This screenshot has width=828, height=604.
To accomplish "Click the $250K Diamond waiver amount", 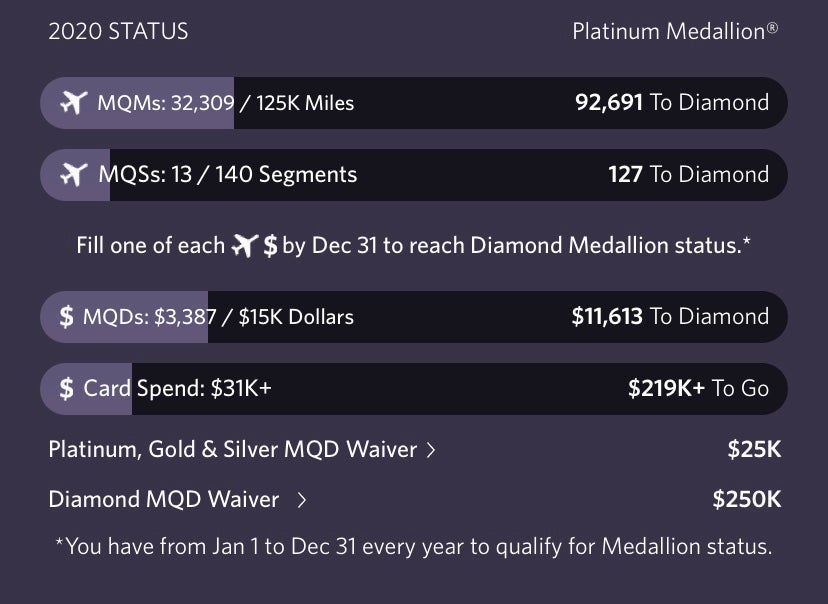I will 746,499.
